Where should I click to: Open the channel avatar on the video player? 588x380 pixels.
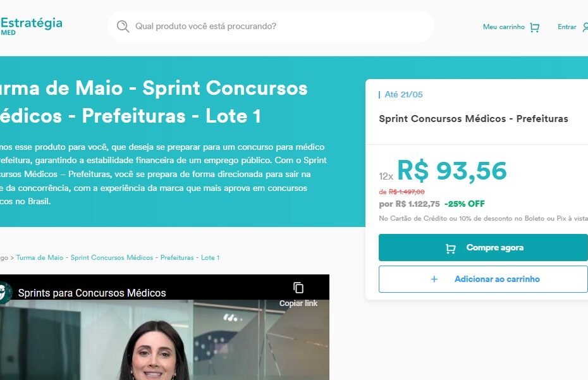5,293
